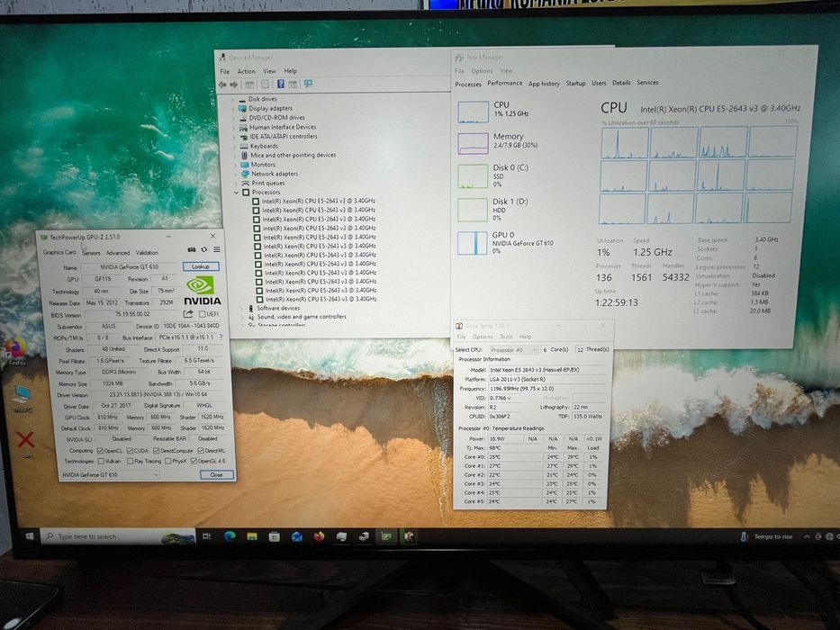The width and height of the screenshot is (840, 630).
Task: Click the taskbar search box
Action: [x=118, y=536]
